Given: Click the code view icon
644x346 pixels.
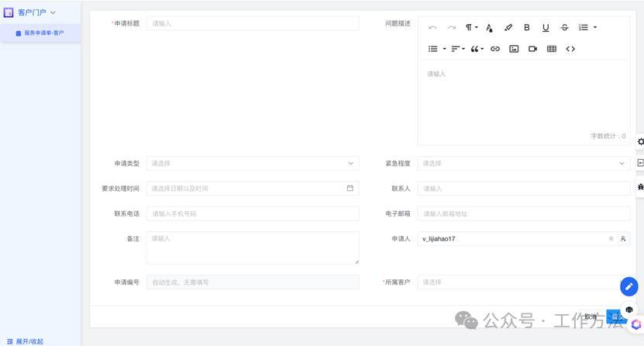Looking at the screenshot, I should click(570, 49).
